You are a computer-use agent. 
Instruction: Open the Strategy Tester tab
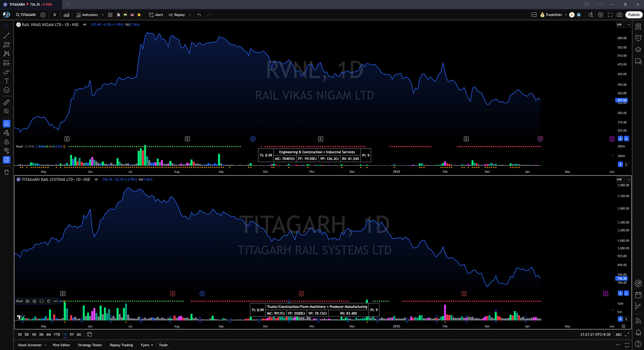pyautogui.click(x=90, y=345)
